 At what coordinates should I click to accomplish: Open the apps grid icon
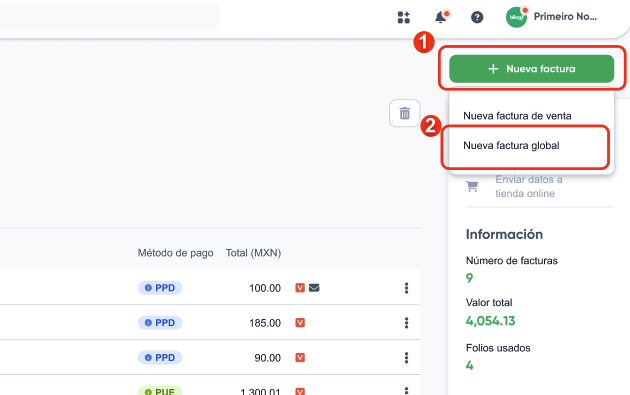(x=403, y=17)
